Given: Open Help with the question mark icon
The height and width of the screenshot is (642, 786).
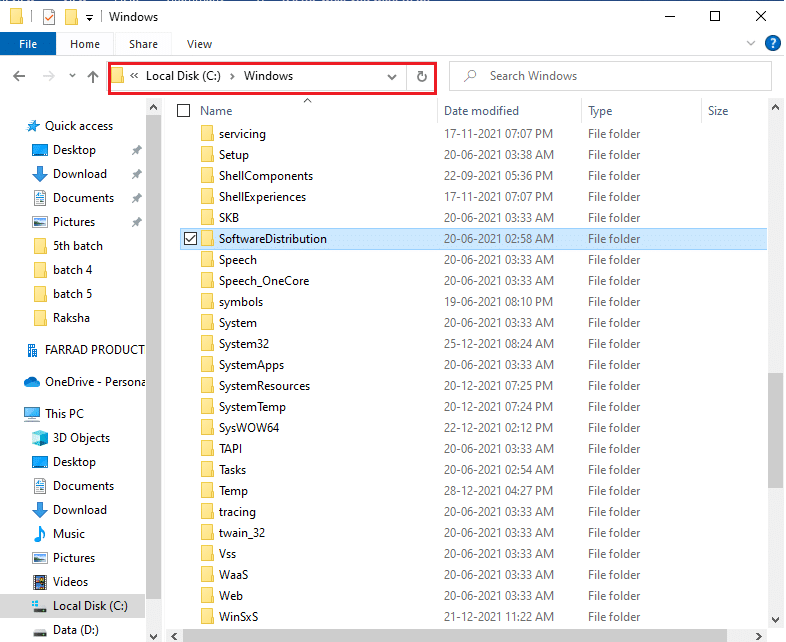Looking at the screenshot, I should click(x=772, y=44).
